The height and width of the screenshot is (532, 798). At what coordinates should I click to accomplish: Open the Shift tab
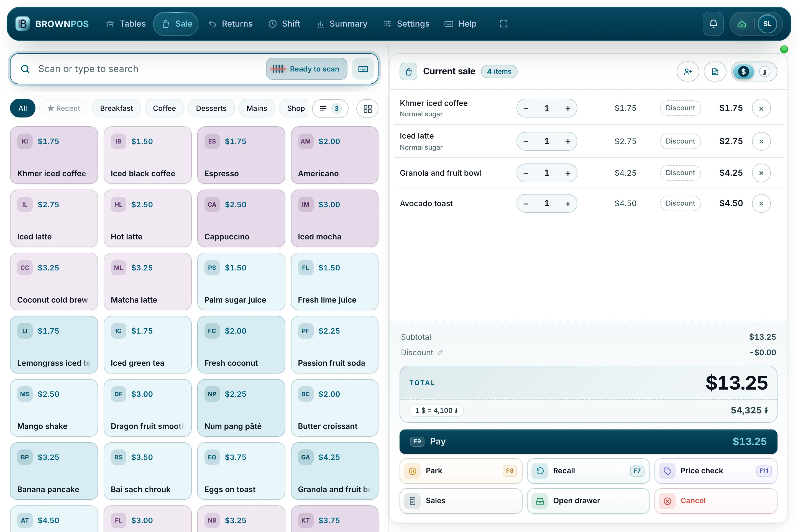284,24
